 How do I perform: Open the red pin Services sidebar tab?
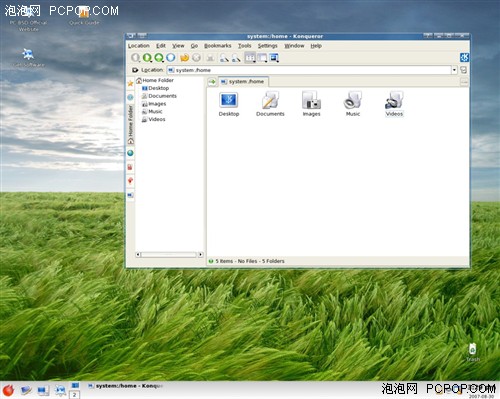point(130,181)
